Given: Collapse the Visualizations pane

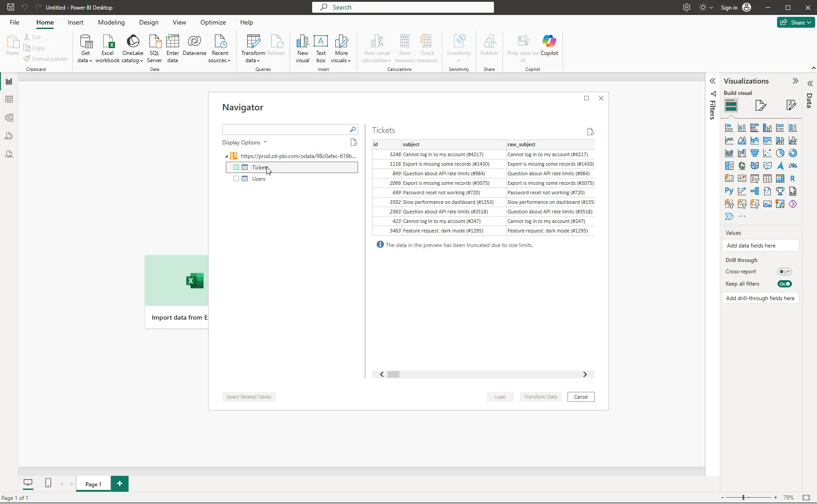Looking at the screenshot, I should coord(795,81).
